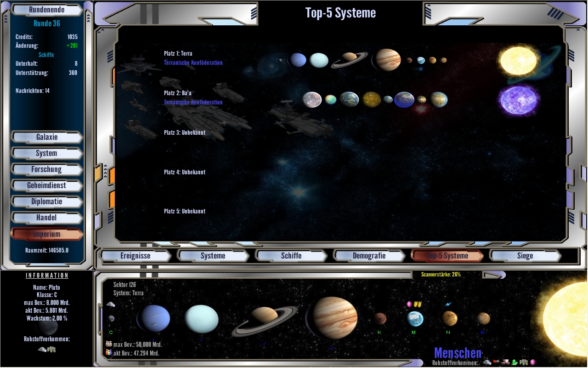This screenshot has width=588, height=368.
Task: Click the Rundenende end-turn button
Action: [46, 10]
